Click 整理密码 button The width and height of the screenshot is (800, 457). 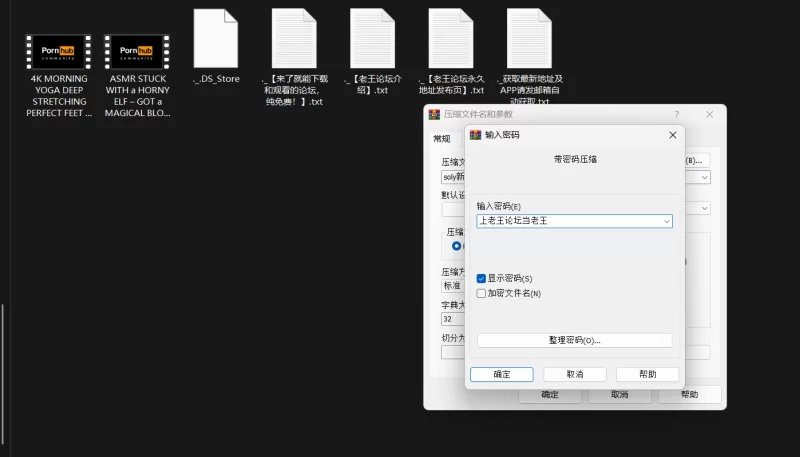[574, 340]
